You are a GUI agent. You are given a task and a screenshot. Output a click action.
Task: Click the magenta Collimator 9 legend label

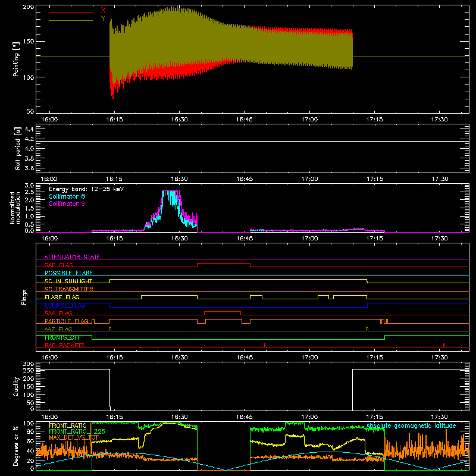(67, 203)
